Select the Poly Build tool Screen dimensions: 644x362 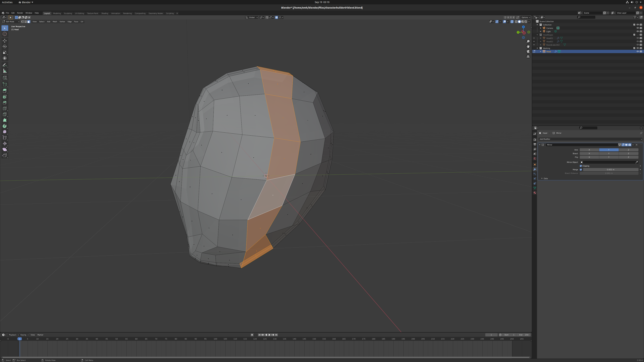[x=5, y=120]
